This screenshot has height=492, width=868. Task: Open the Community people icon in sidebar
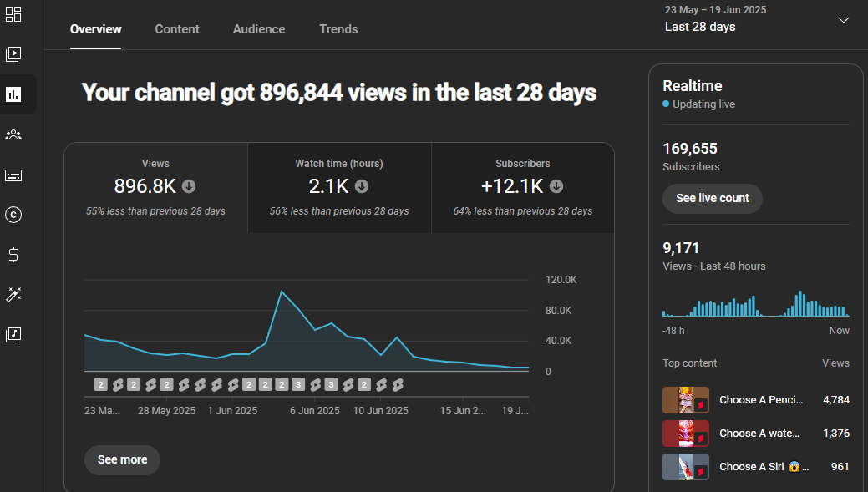(13, 134)
